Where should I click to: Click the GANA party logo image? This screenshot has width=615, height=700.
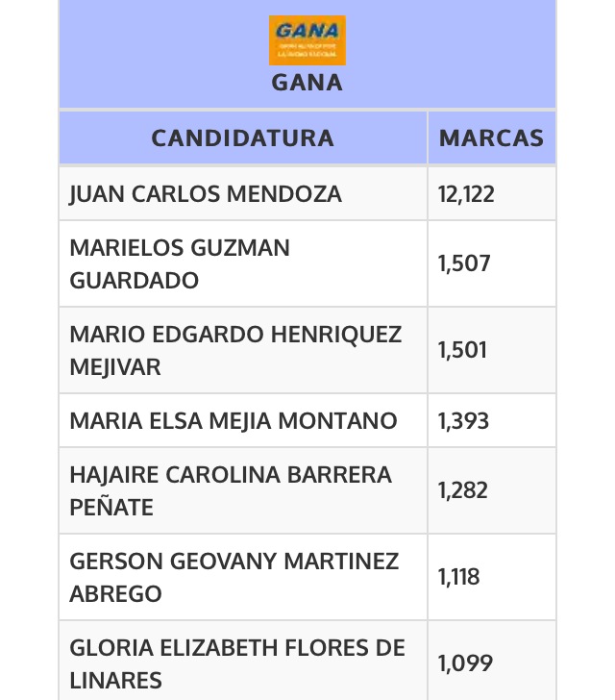coord(307,40)
